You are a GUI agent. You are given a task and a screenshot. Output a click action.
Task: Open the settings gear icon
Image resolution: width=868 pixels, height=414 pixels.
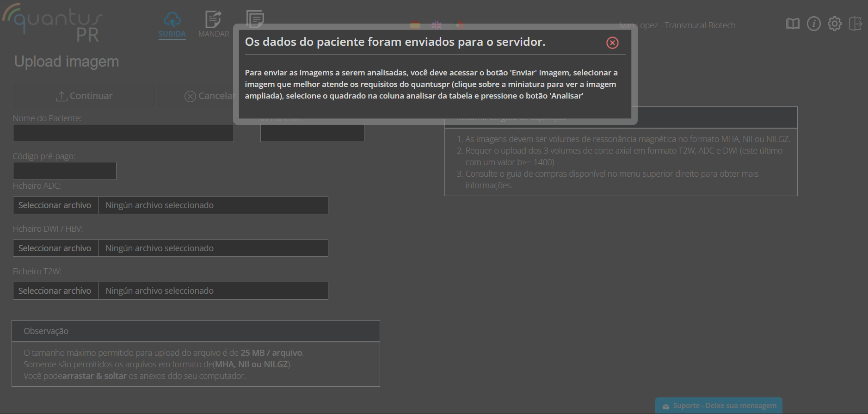coord(834,24)
